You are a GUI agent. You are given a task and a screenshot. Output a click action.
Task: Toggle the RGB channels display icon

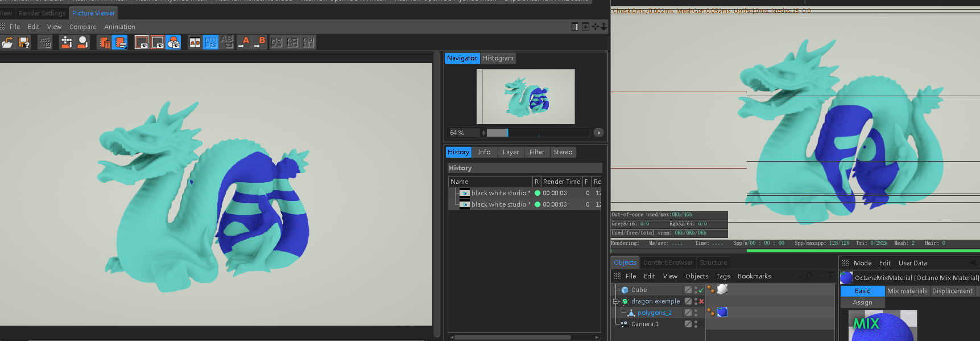pyautogui.click(x=173, y=43)
